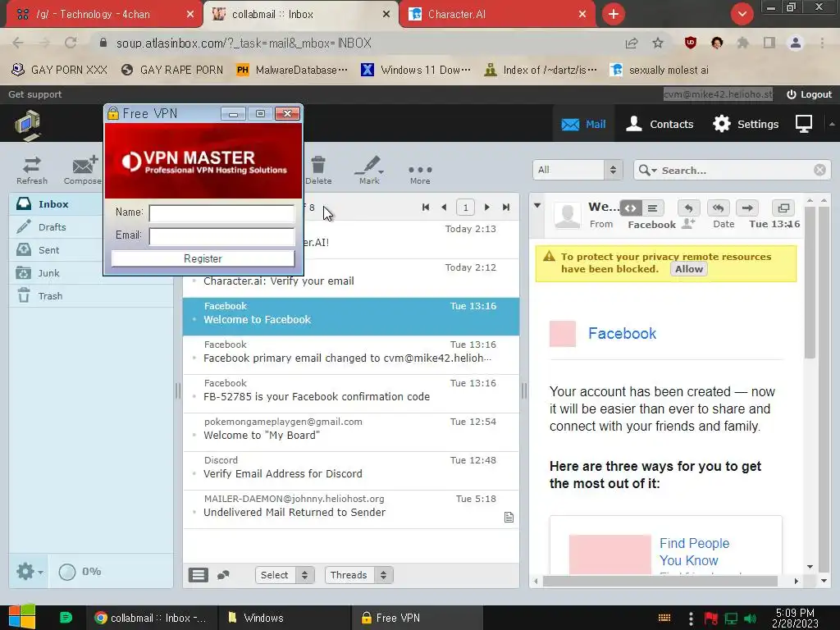Open the browser extensions puzzle icon

[743, 43]
